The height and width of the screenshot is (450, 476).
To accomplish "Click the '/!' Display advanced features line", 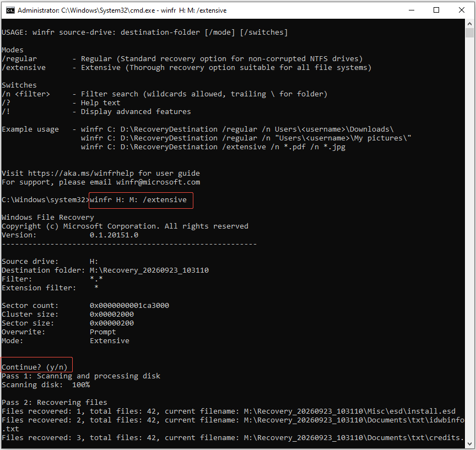I will [96, 111].
